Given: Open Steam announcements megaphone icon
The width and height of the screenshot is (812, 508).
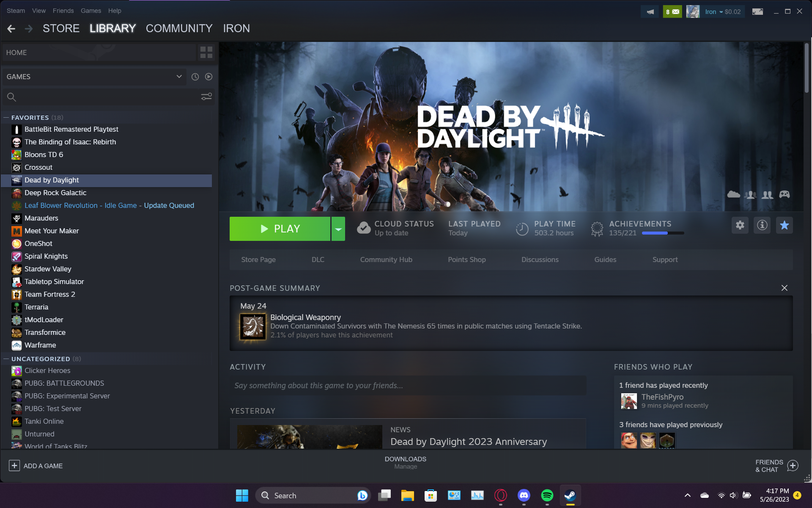Looking at the screenshot, I should 650,12.
